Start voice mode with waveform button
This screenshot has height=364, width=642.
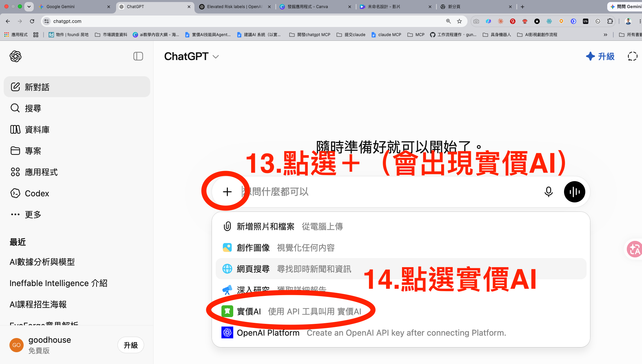pyautogui.click(x=574, y=192)
